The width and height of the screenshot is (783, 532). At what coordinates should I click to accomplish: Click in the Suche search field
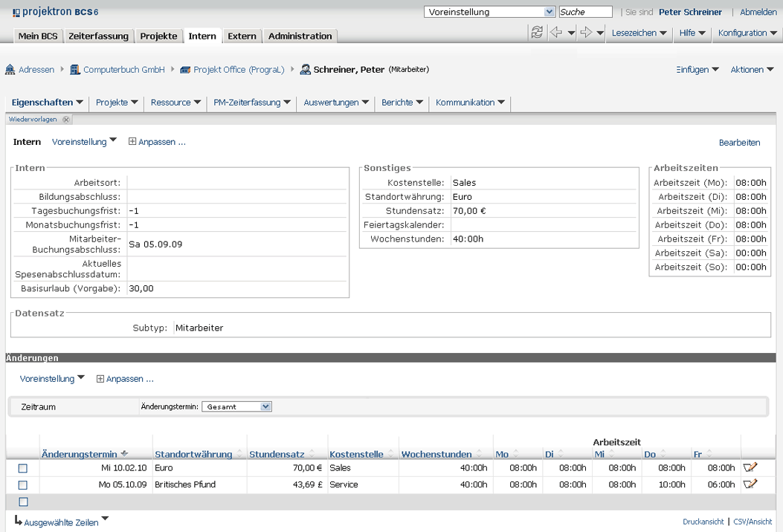[586, 12]
